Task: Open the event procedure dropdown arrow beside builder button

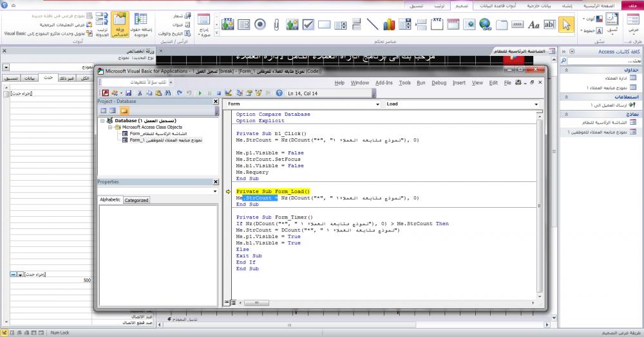Action: [x=20, y=274]
